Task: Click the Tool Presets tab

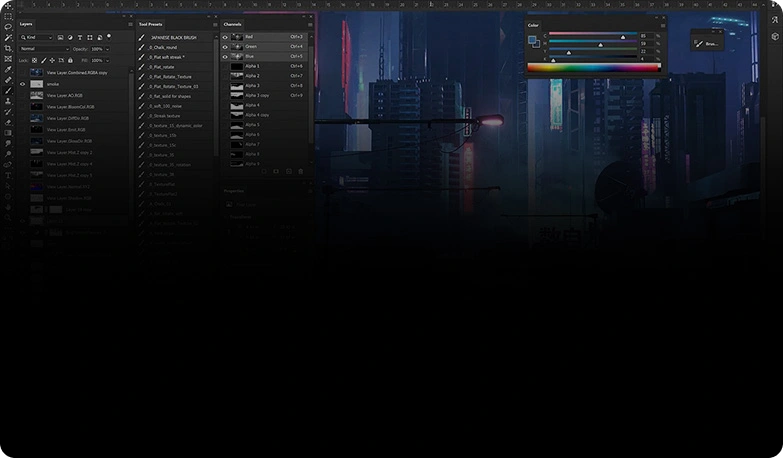Action: [x=152, y=24]
